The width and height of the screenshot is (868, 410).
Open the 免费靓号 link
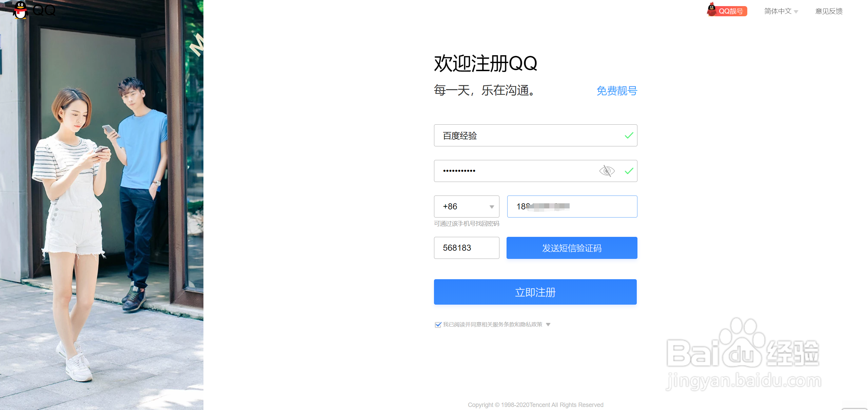pos(617,91)
